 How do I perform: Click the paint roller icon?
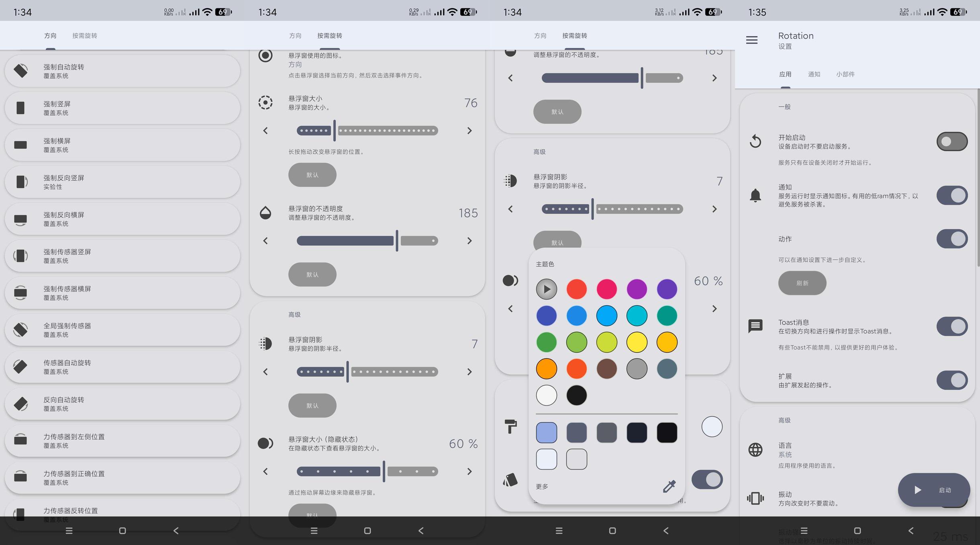(510, 426)
